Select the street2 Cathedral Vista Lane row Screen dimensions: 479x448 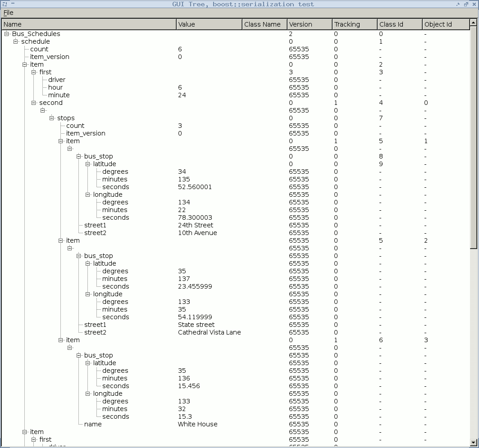(x=95, y=332)
